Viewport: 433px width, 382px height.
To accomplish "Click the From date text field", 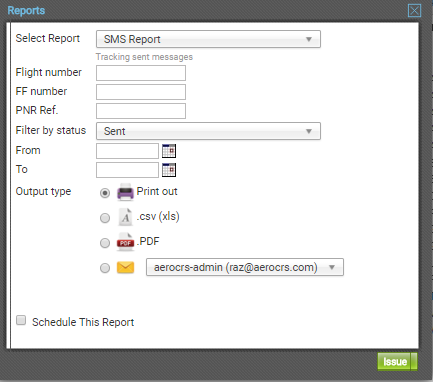I will click(x=127, y=151).
